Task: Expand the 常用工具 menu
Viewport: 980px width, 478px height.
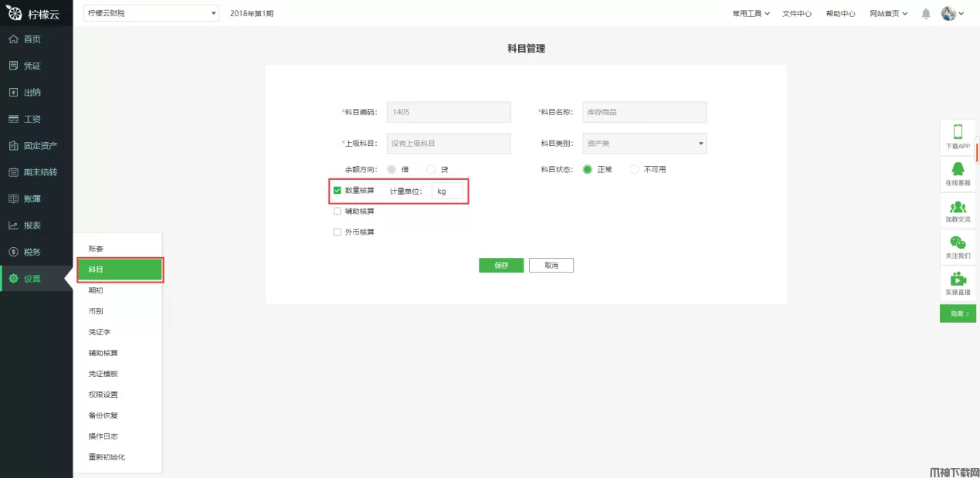Action: tap(751, 14)
